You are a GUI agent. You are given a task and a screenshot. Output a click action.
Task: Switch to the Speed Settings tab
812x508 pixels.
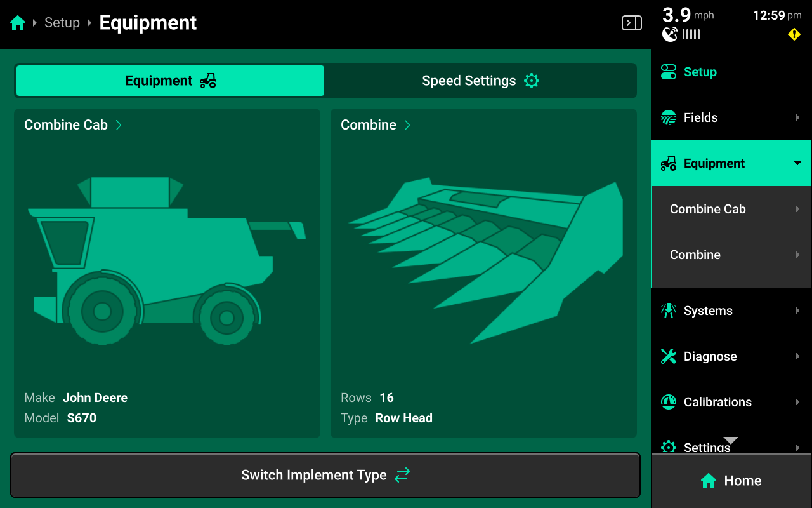480,81
